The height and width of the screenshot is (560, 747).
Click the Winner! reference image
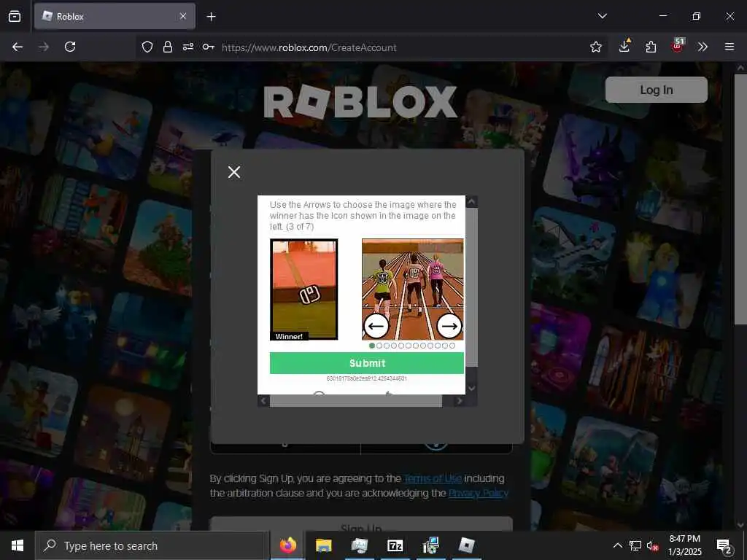tap(304, 289)
